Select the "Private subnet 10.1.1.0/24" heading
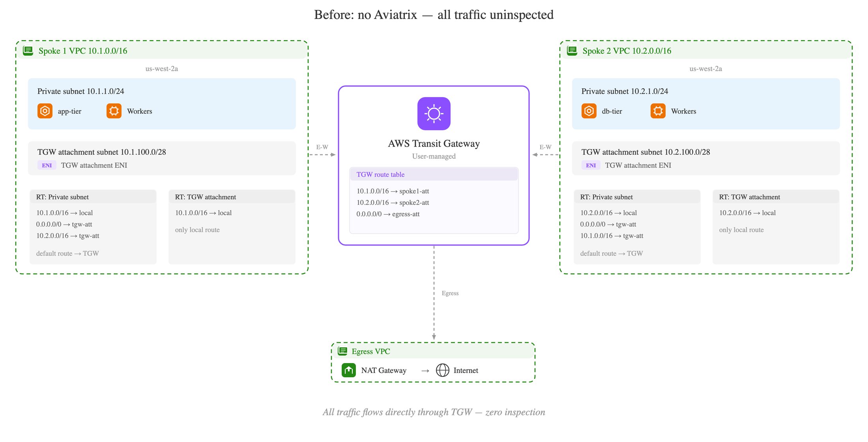Screen dimensions: 868x442 click(81, 91)
